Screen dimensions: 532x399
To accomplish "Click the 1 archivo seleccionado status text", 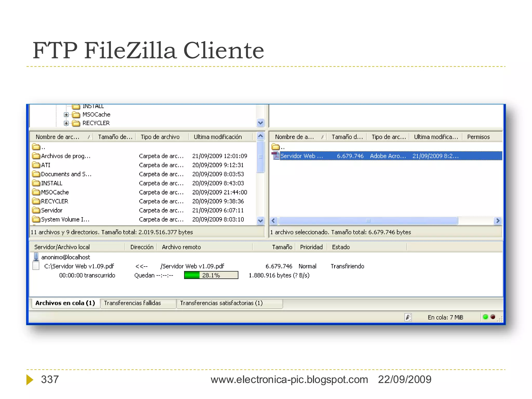I will pos(340,232).
